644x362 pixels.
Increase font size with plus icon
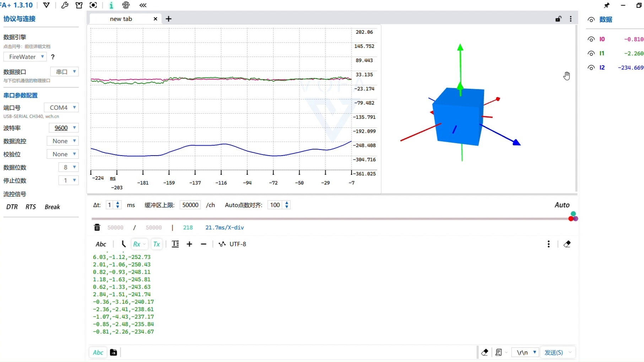click(x=189, y=244)
